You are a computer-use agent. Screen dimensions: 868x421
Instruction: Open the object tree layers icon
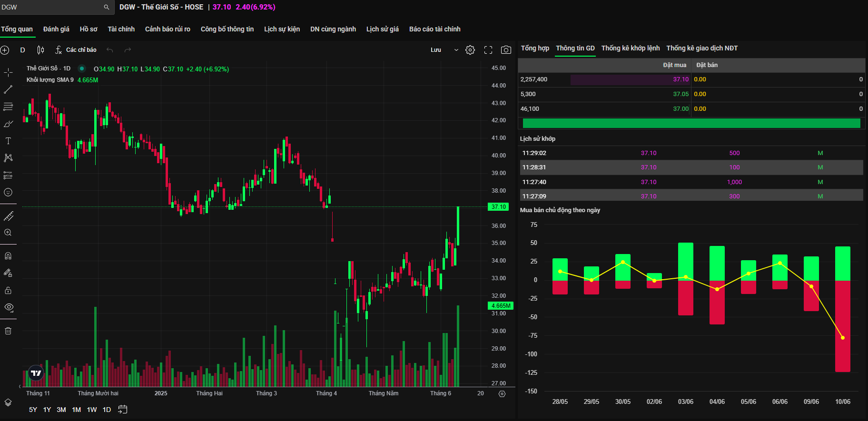click(8, 402)
